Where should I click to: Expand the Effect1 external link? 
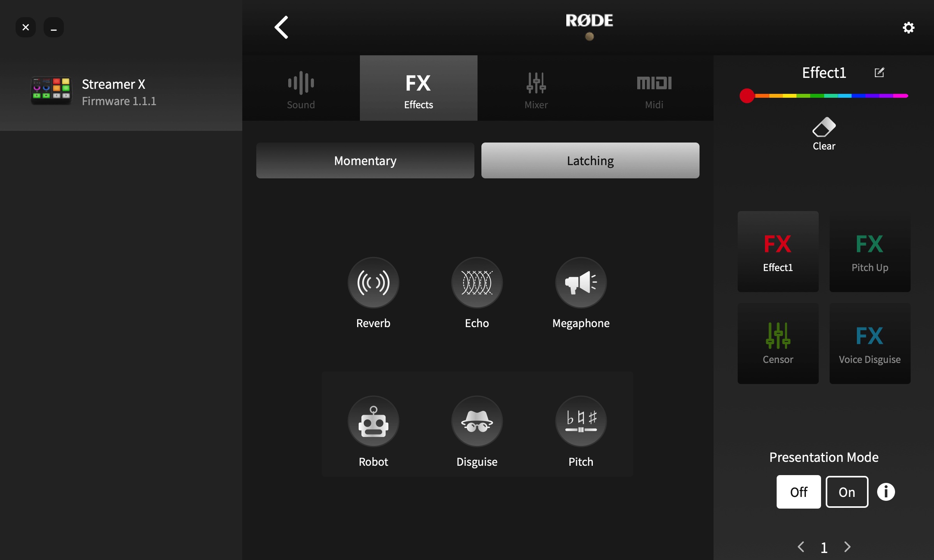coord(879,71)
